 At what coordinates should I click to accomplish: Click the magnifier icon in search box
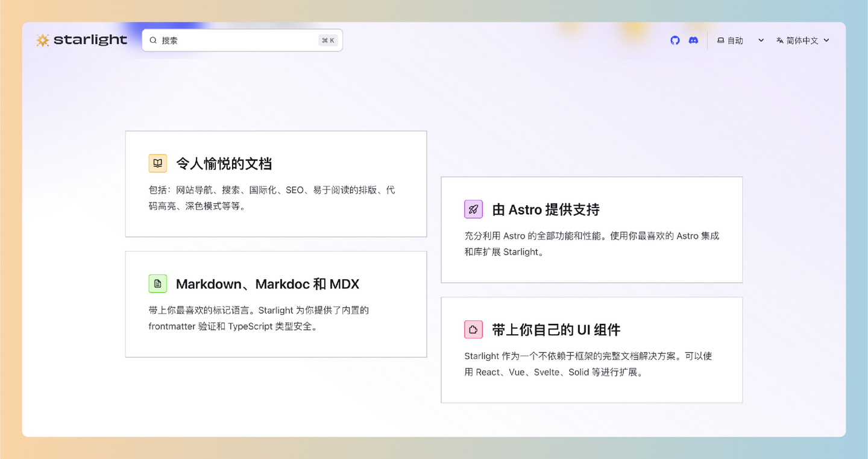(153, 40)
